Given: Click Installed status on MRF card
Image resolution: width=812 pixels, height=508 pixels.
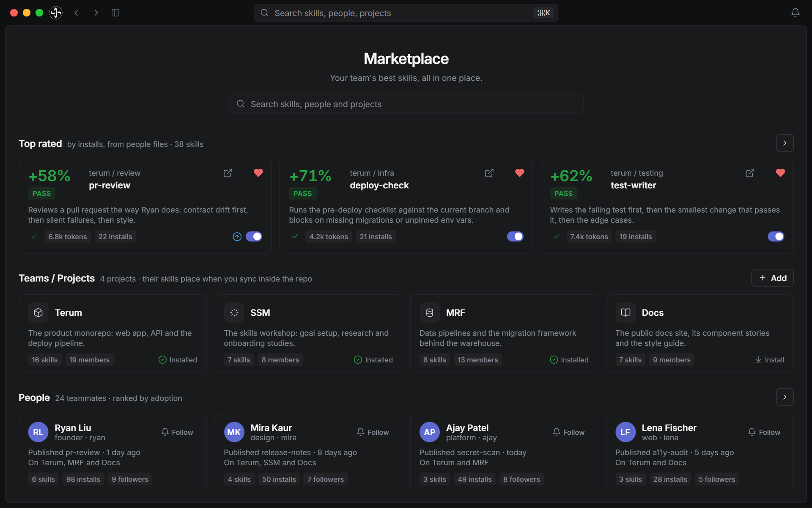Looking at the screenshot, I should tap(569, 360).
